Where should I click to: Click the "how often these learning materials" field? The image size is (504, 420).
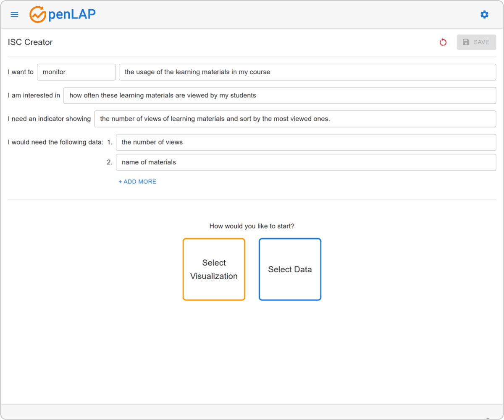pyautogui.click(x=279, y=96)
